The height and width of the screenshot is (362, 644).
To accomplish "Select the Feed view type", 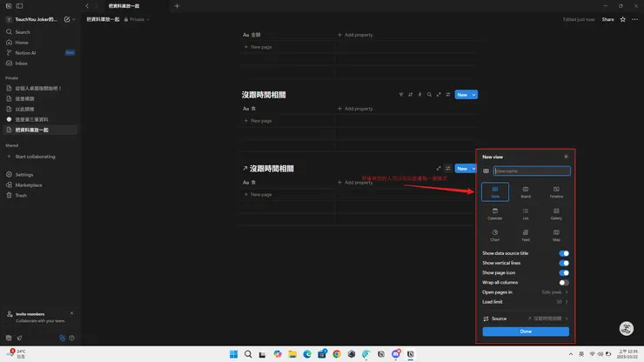I will click(x=526, y=236).
